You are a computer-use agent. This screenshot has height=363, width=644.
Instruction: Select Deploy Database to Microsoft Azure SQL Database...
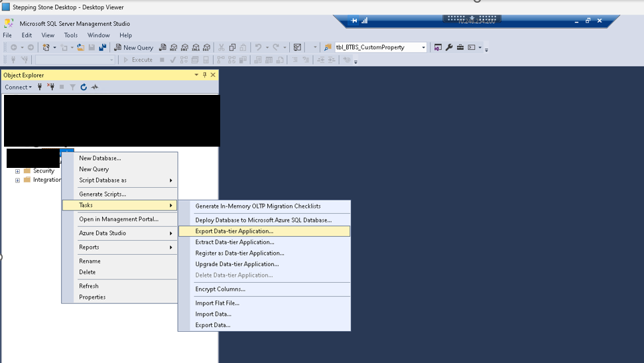pyautogui.click(x=265, y=220)
